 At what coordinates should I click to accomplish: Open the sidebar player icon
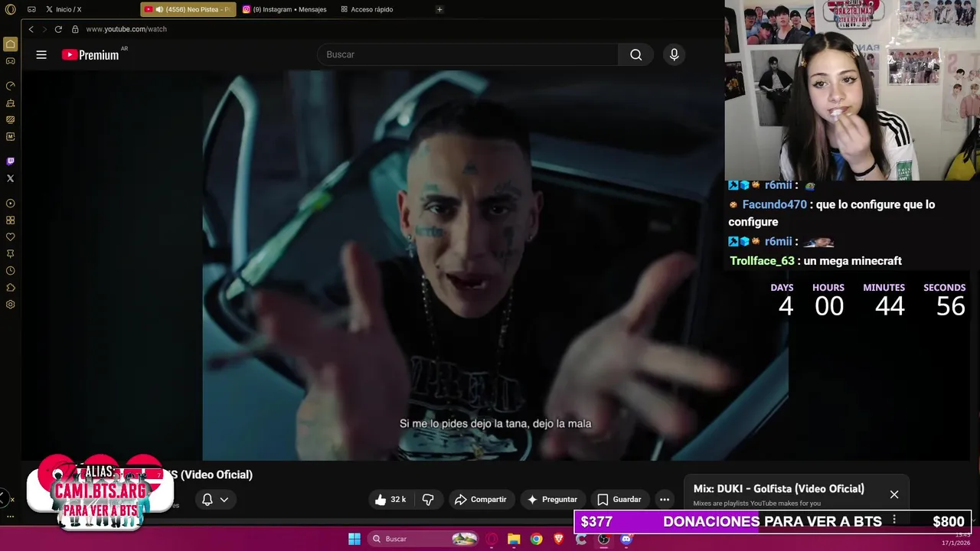click(10, 204)
